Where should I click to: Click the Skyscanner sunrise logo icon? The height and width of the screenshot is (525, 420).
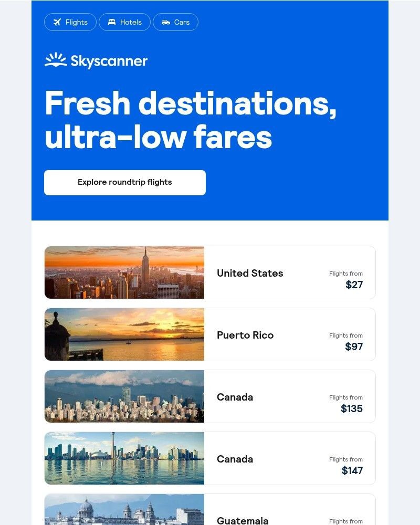click(x=55, y=60)
